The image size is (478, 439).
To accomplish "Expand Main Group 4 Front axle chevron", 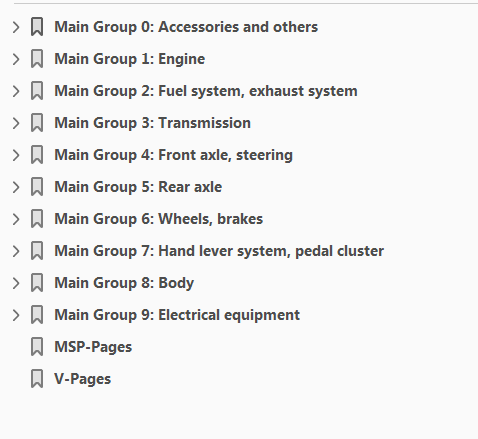I will [16, 155].
